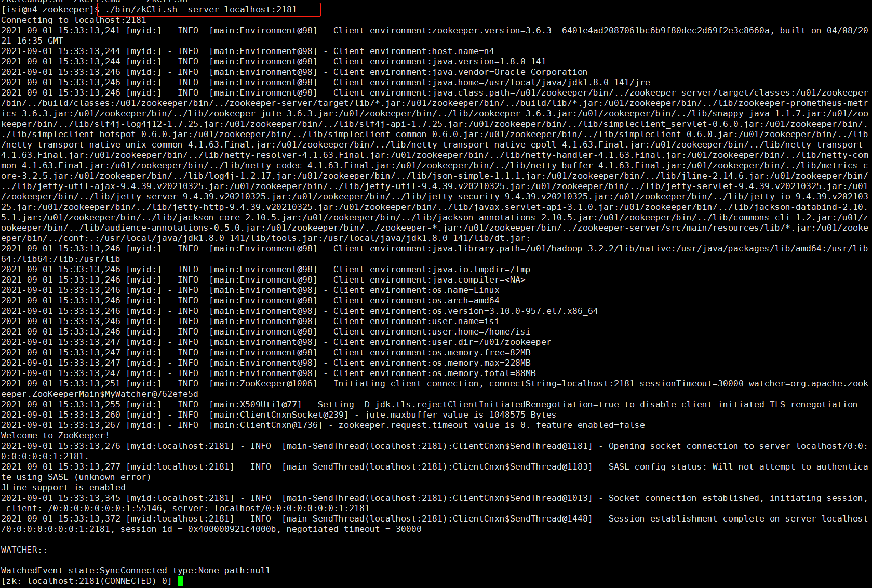Select the 'user.name=isi' entry
This screenshot has width=872, height=588.
[x=466, y=321]
